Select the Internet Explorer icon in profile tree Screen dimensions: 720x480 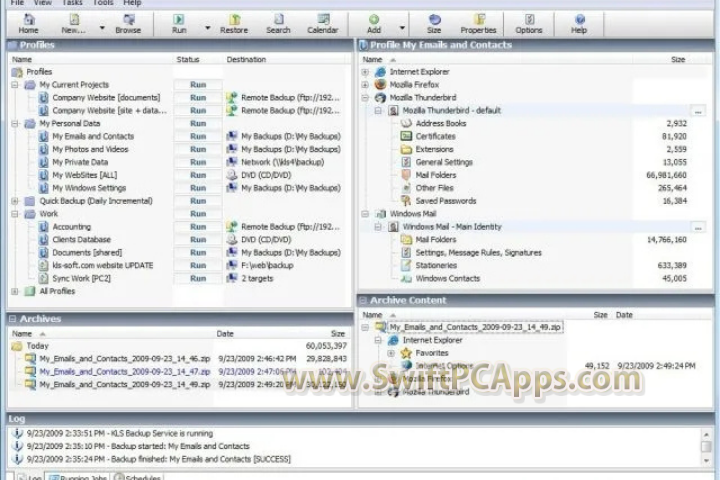tap(380, 72)
